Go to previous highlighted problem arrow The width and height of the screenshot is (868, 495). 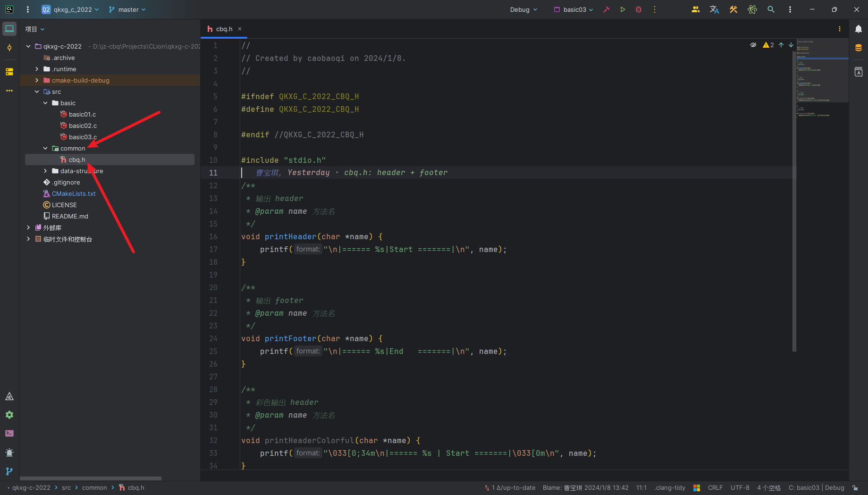(781, 45)
